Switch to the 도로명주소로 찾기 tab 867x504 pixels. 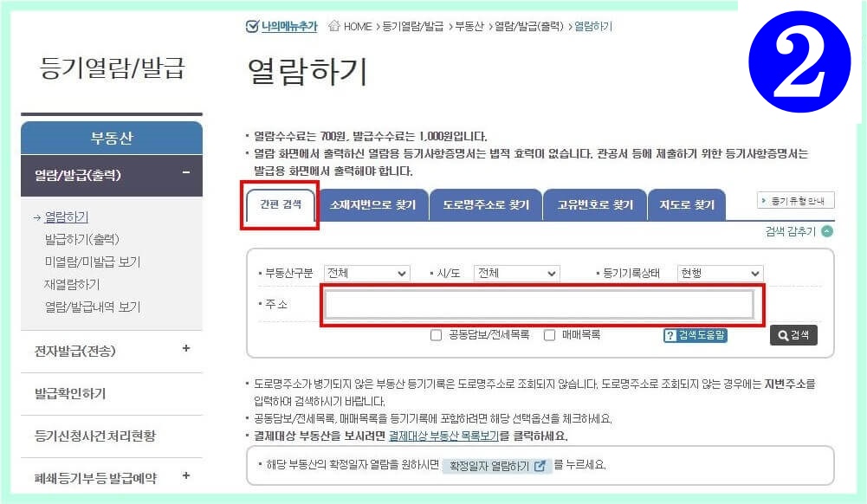(x=486, y=204)
